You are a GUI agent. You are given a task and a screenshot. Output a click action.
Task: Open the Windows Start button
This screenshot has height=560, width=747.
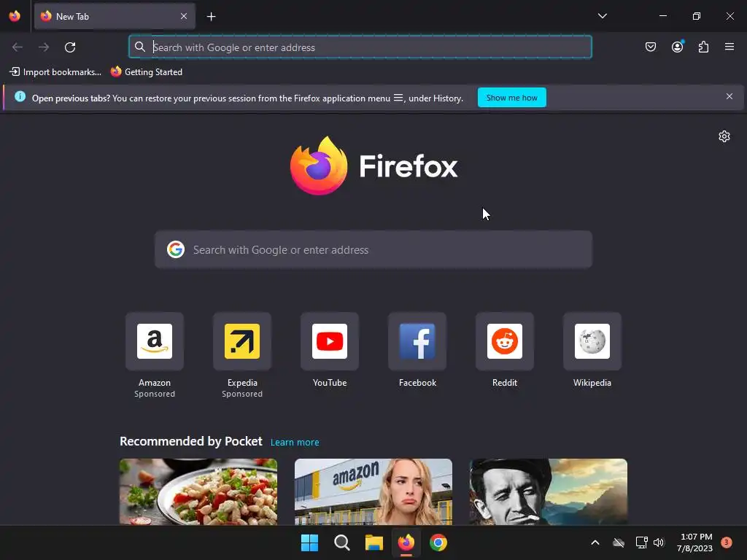309,542
